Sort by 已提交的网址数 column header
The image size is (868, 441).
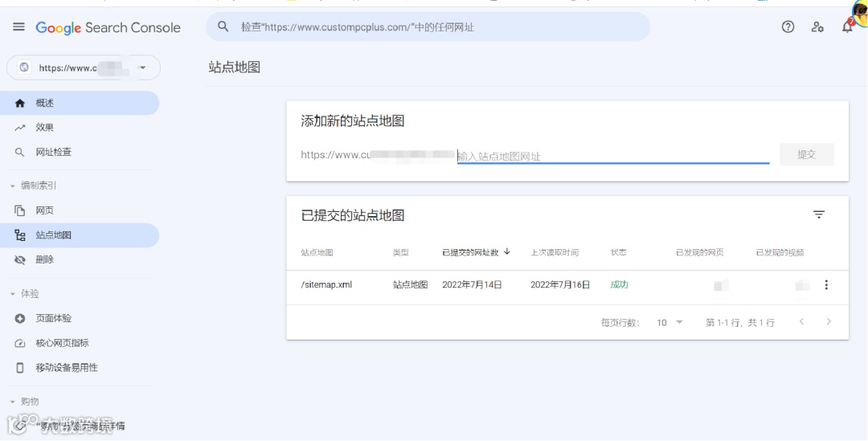470,252
